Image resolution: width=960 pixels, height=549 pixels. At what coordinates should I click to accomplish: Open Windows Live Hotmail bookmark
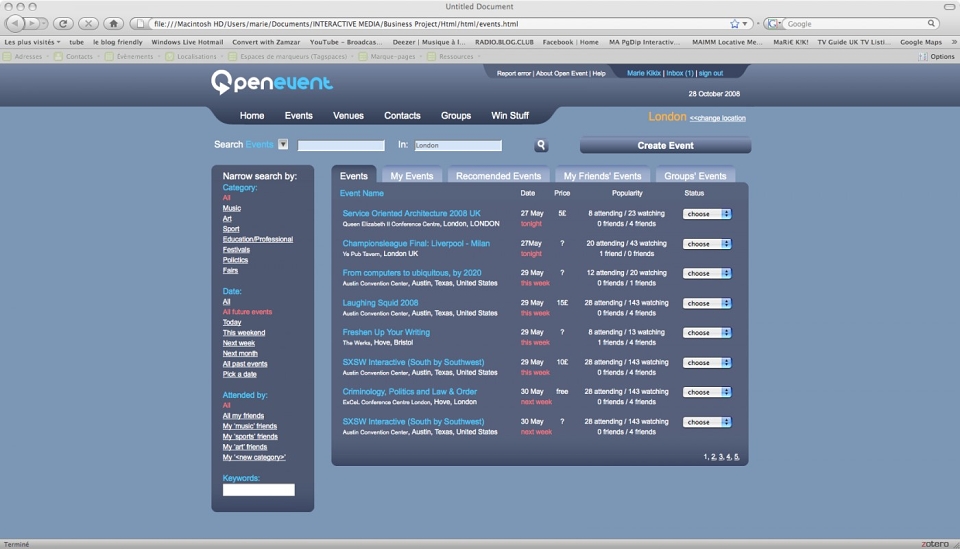pyautogui.click(x=187, y=42)
